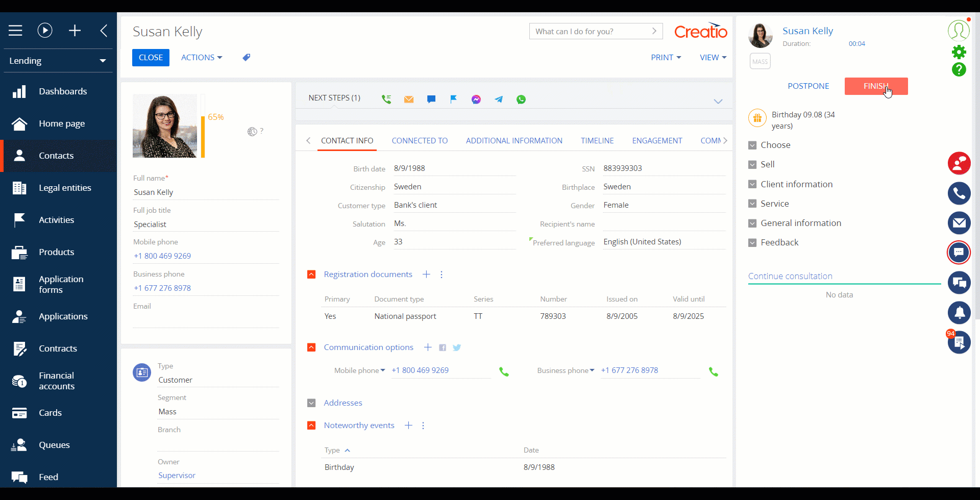Call mobile phone using green handset icon

(x=504, y=372)
